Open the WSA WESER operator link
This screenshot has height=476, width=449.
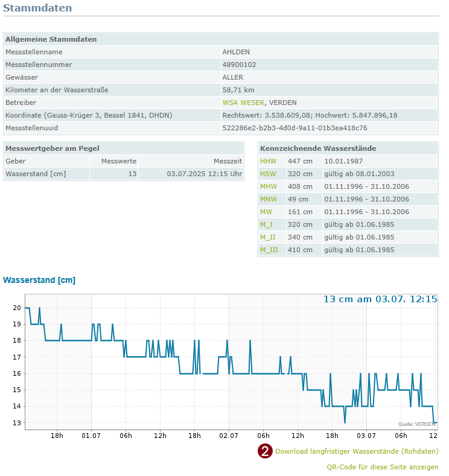point(243,103)
